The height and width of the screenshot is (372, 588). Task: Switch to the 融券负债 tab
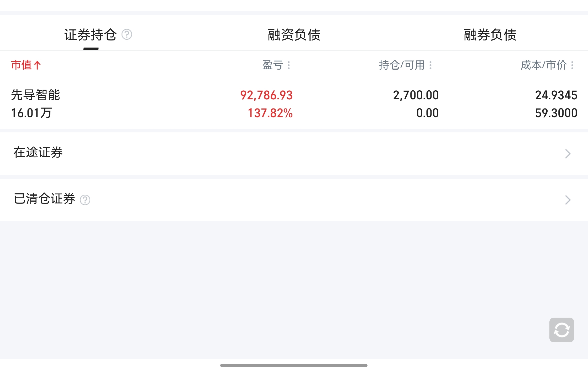(x=490, y=35)
